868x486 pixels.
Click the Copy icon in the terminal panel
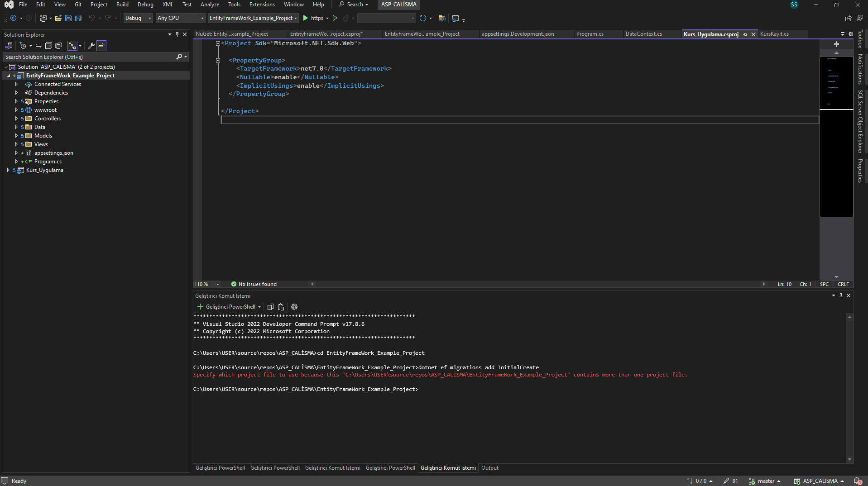(x=270, y=307)
